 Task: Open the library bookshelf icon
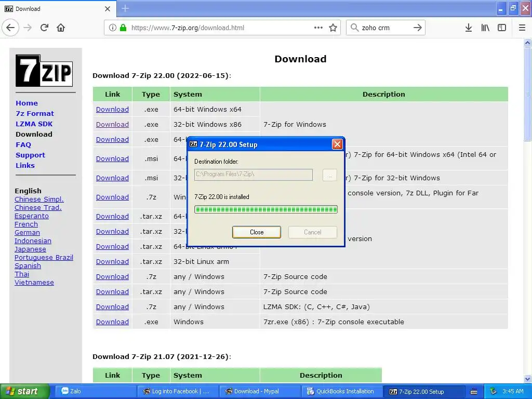click(485, 28)
